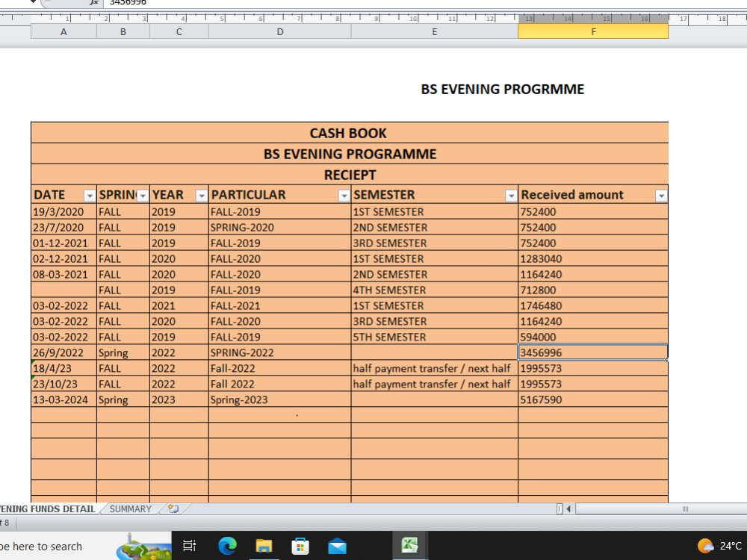
Task: Select date cell 01-12-2021
Action: 63,243
